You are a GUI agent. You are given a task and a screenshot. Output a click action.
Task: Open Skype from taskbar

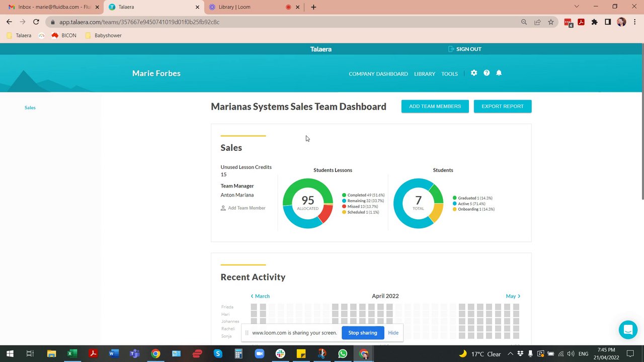pyautogui.click(x=218, y=354)
